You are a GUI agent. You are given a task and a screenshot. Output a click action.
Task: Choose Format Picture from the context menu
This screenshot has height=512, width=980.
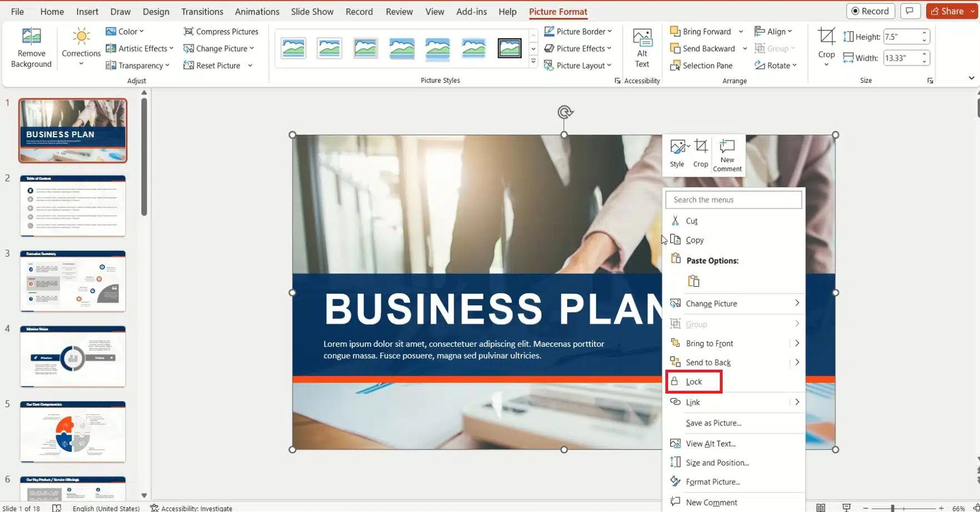713,482
